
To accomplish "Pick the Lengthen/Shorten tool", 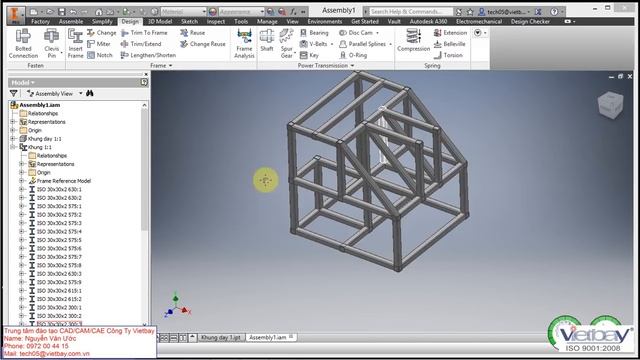I will [148, 55].
